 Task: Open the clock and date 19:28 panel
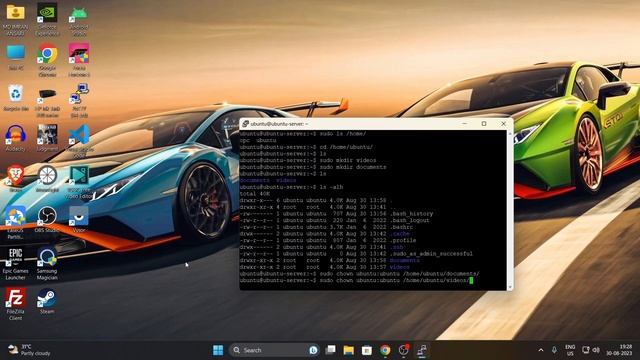coord(619,350)
